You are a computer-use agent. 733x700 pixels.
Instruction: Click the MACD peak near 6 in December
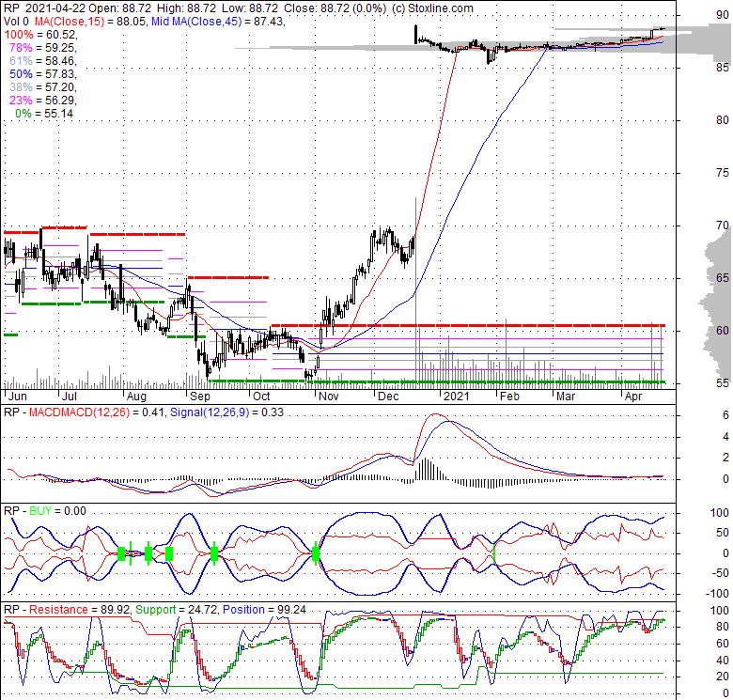click(435, 414)
